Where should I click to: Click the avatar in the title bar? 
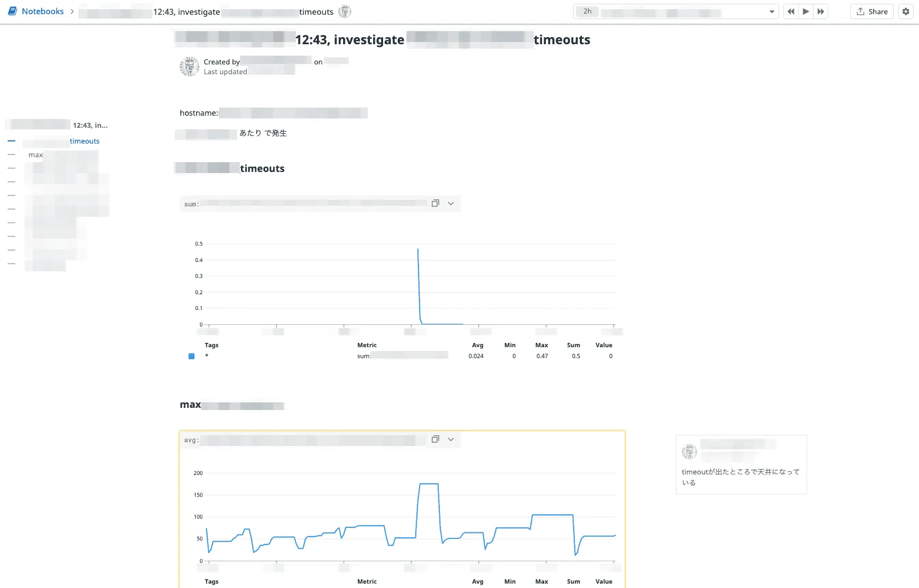click(x=344, y=11)
